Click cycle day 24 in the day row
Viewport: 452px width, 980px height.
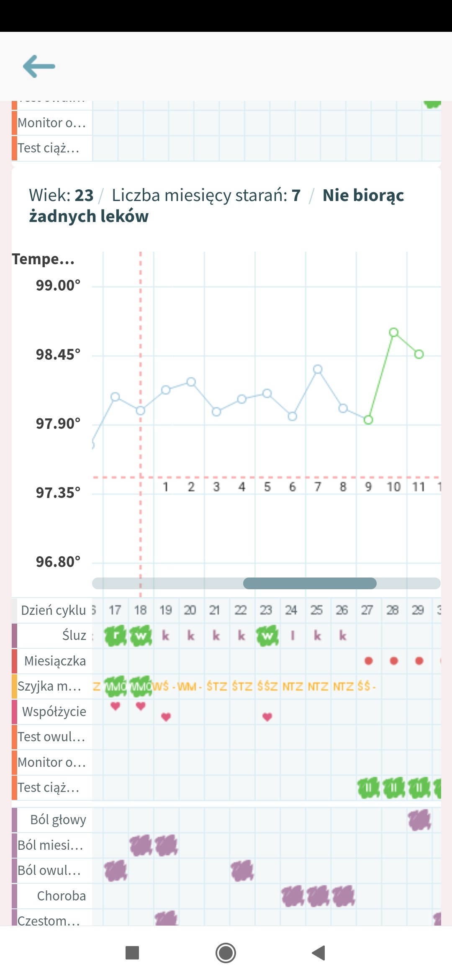[291, 610]
